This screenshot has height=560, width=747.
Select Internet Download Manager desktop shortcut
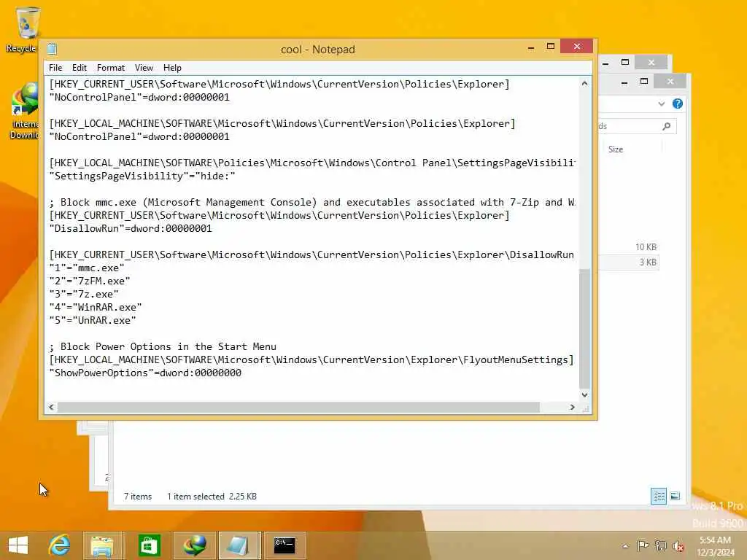[x=24, y=112]
